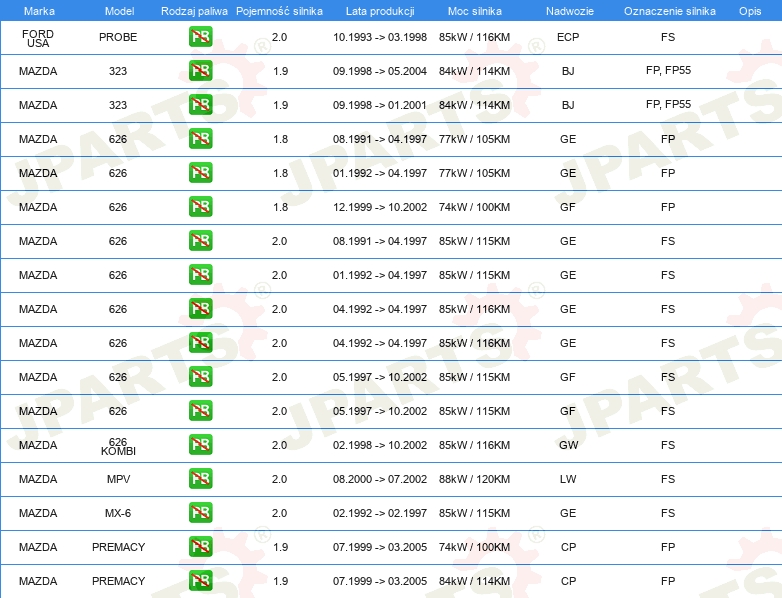
Task: Click the FS engine code in PROBE row
Action: click(668, 37)
